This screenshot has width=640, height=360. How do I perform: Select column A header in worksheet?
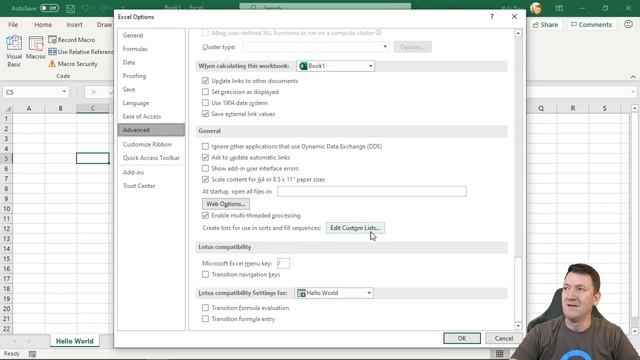(x=29, y=109)
